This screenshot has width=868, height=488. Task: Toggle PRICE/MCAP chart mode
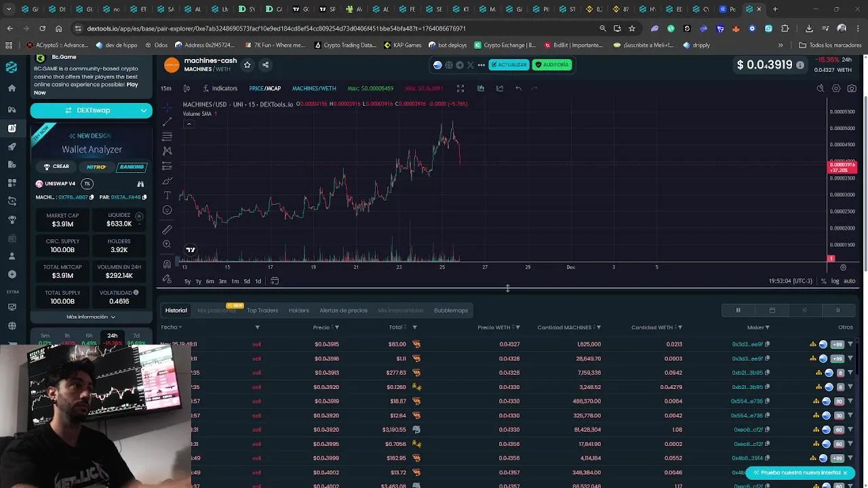pos(264,88)
